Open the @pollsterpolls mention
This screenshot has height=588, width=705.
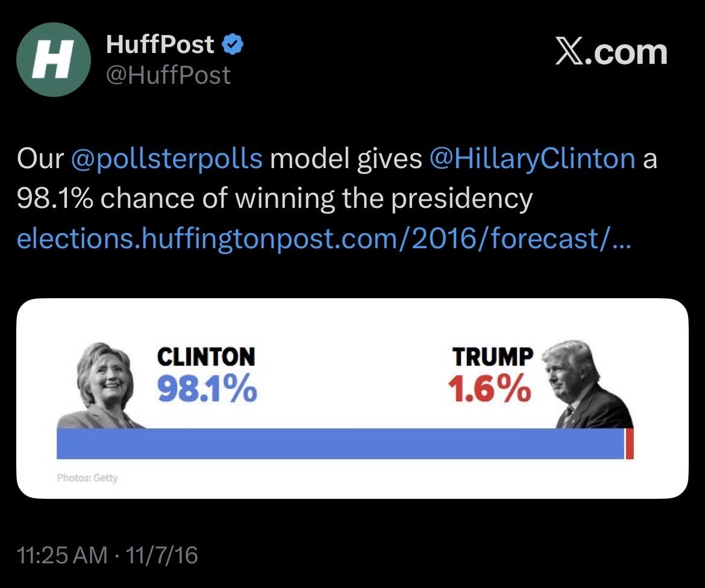pos(167,159)
